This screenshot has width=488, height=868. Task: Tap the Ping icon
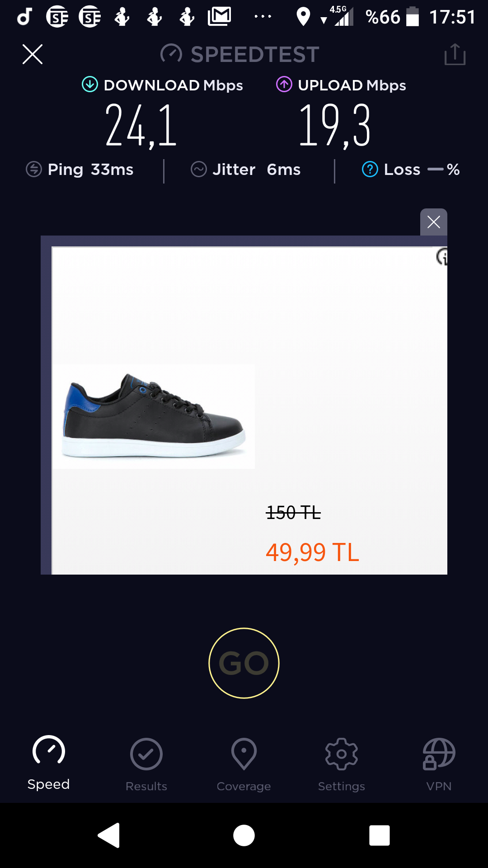coord(34,170)
